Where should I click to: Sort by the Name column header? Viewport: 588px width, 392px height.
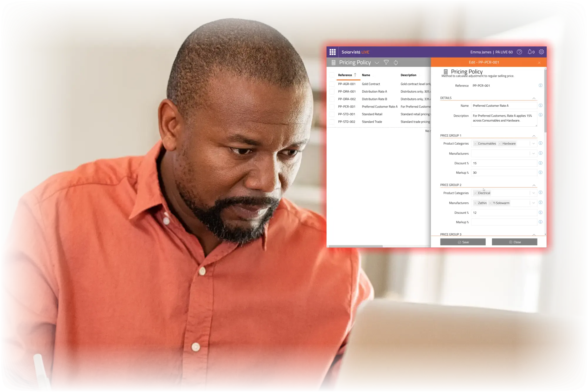point(366,75)
